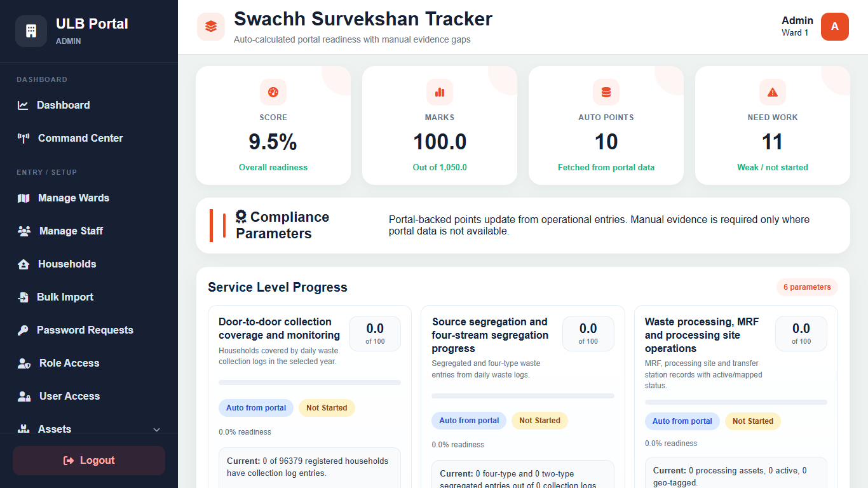Click the Door-to-door collection progress bar
The width and height of the screenshot is (868, 488).
click(x=309, y=383)
